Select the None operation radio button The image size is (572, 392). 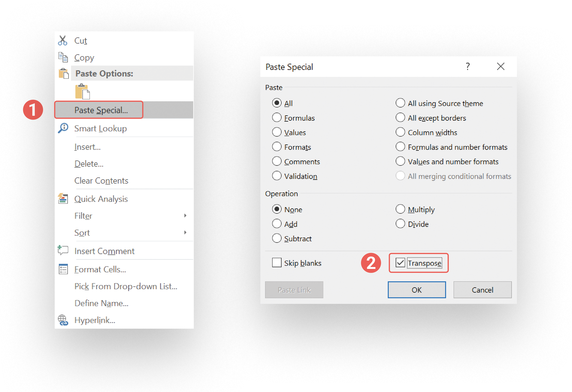277,209
